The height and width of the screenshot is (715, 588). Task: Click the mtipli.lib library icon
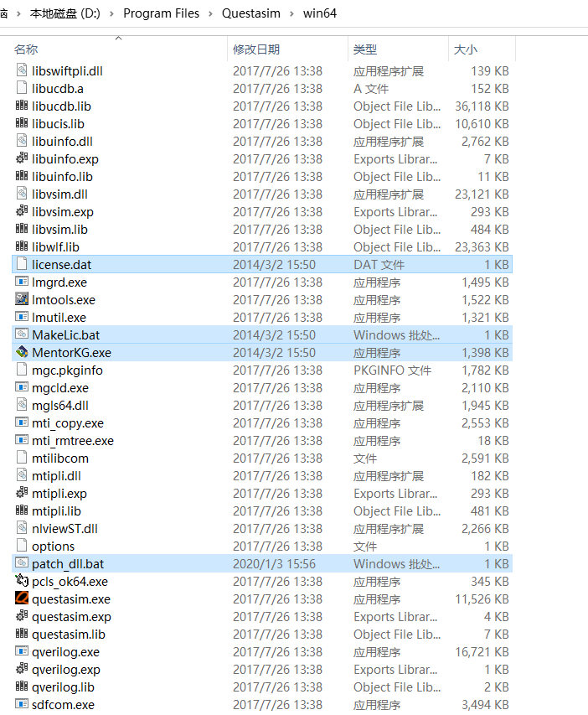point(22,510)
